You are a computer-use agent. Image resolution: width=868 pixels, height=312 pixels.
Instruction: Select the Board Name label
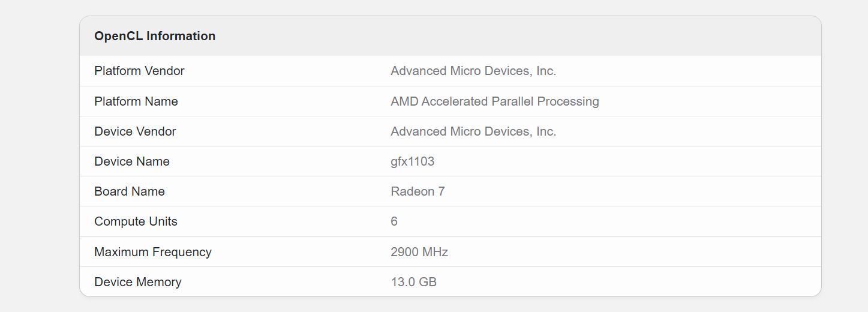[130, 191]
